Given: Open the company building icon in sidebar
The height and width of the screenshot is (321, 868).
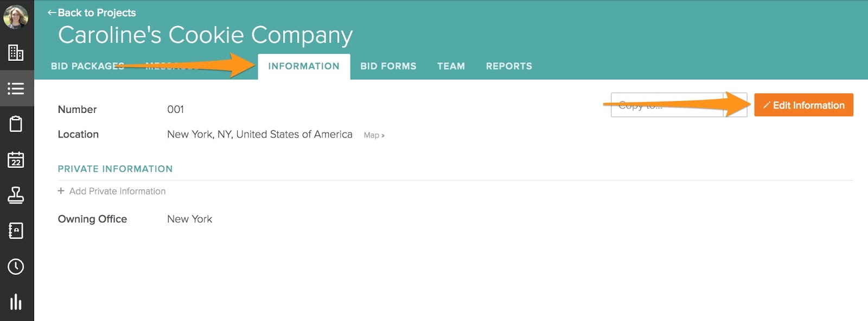Looking at the screenshot, I should [x=16, y=53].
